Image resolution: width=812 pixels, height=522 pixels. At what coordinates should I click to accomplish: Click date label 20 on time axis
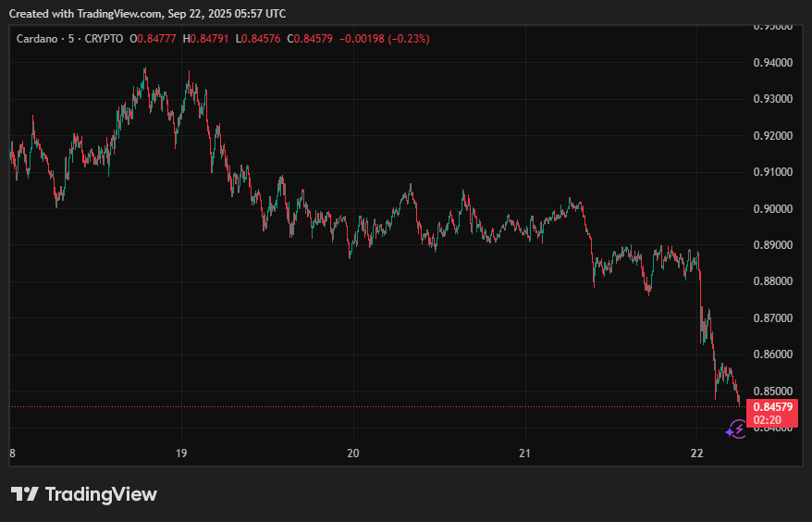tap(352, 454)
